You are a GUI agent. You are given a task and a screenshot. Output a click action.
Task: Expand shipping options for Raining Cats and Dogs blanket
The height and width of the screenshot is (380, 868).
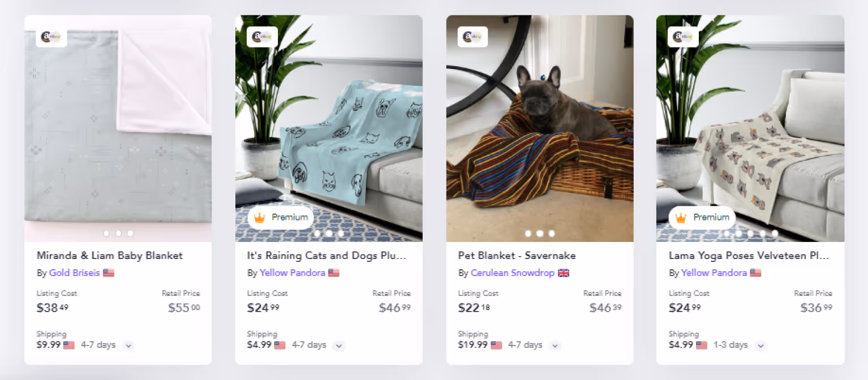click(x=338, y=346)
